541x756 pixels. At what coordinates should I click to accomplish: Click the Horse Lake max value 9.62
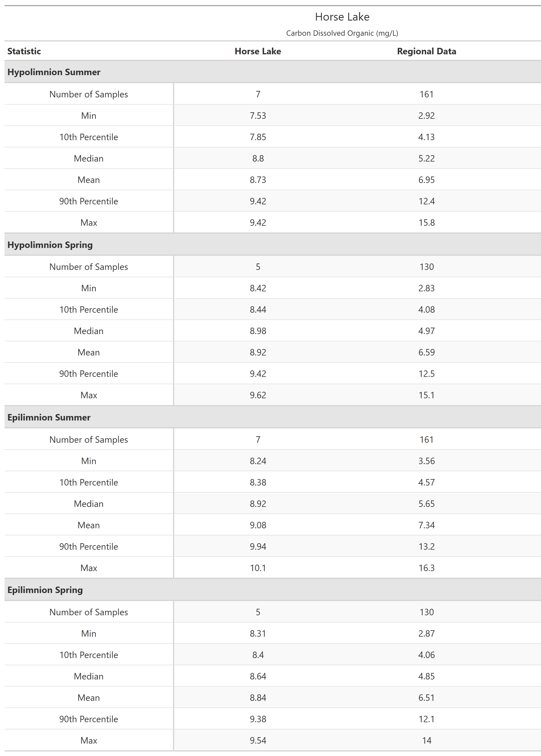tap(258, 395)
